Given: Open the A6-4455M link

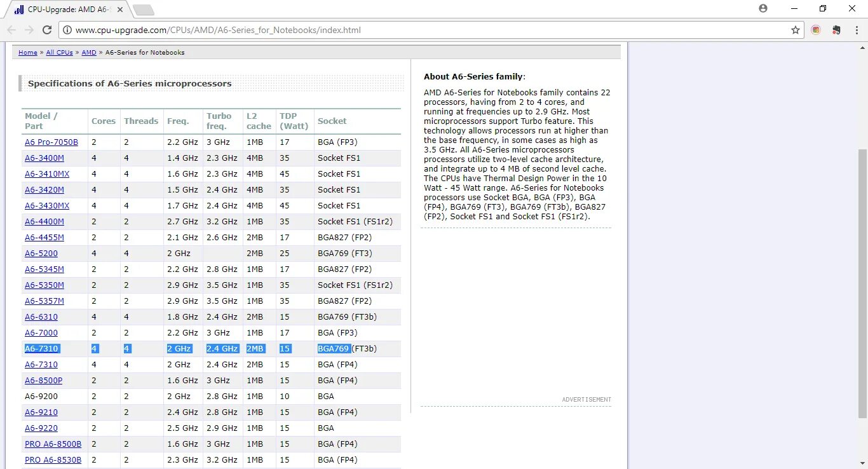Looking at the screenshot, I should coord(44,237).
